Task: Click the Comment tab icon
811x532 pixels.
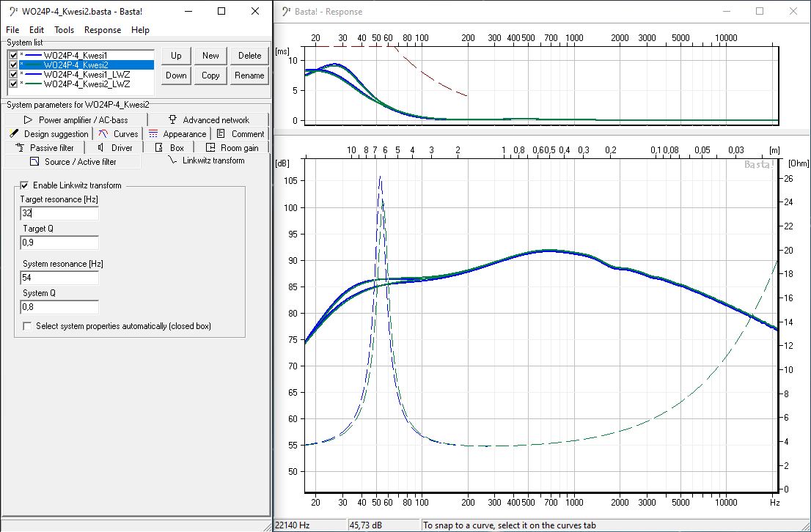Action: click(x=221, y=134)
